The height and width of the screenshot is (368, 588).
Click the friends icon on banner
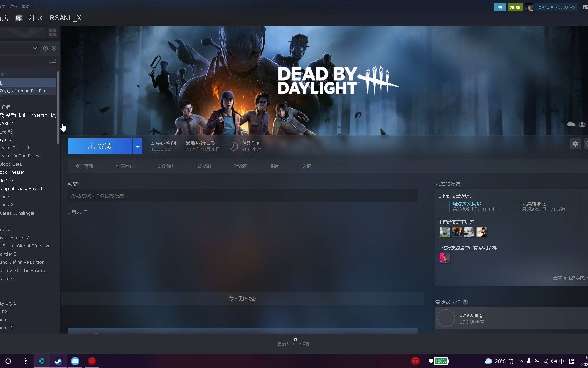(582, 124)
